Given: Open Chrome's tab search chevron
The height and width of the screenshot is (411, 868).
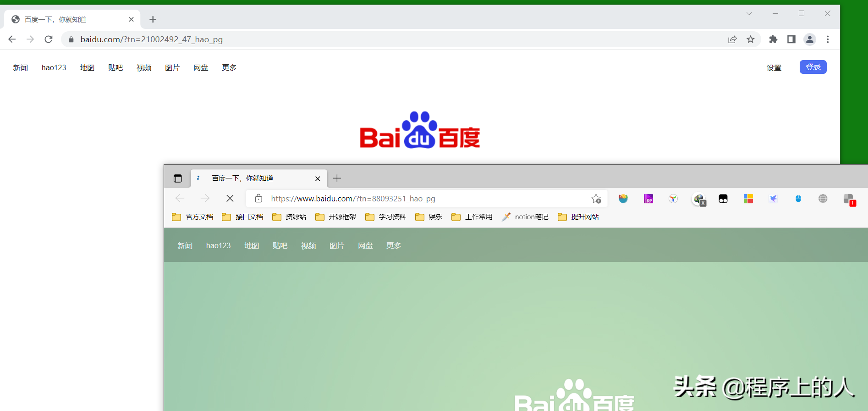Looking at the screenshot, I should point(749,13).
